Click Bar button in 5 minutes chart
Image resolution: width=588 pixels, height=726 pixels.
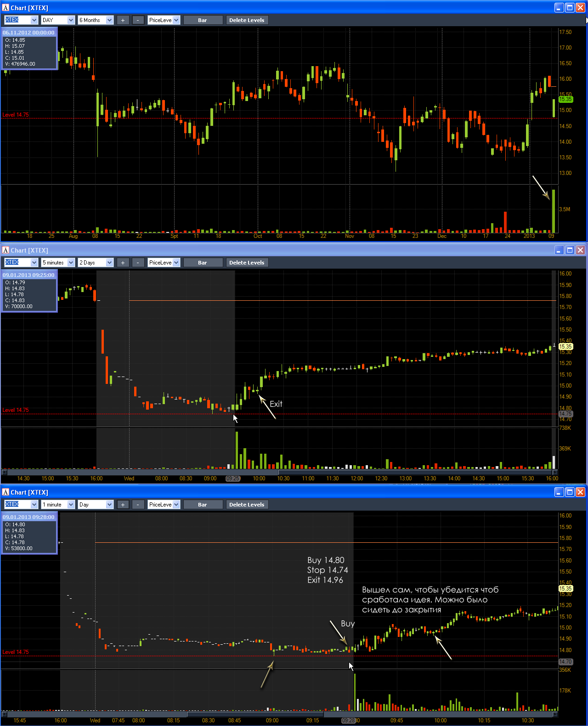click(203, 263)
